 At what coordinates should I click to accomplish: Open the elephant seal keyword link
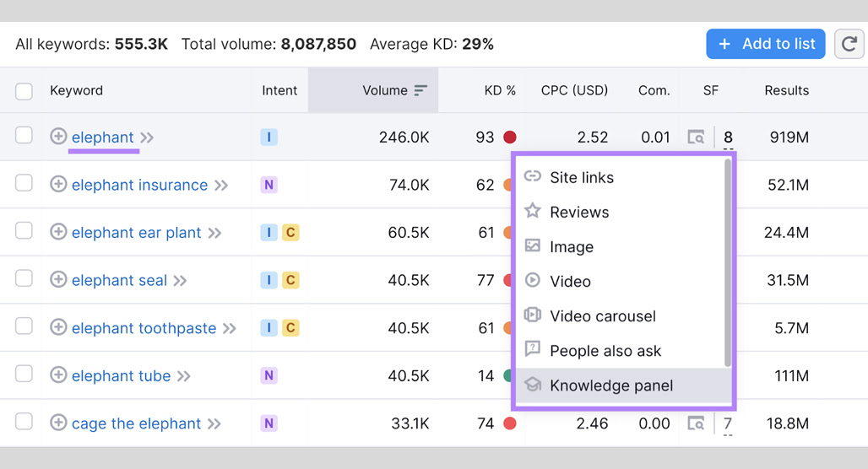[x=119, y=280]
